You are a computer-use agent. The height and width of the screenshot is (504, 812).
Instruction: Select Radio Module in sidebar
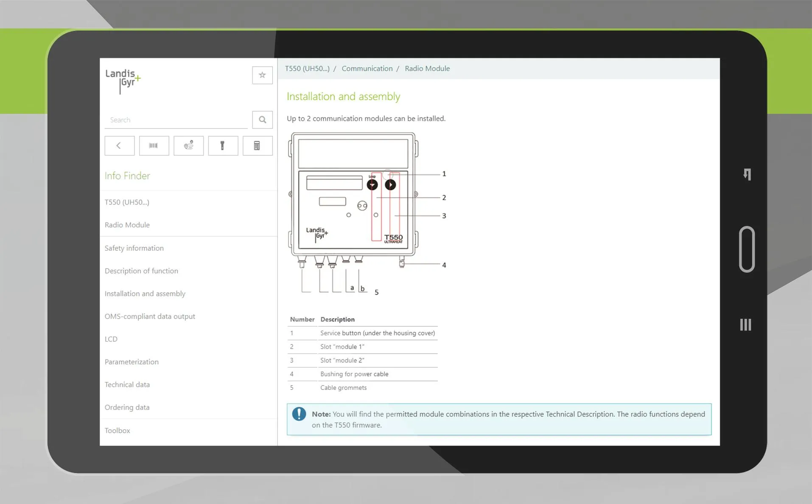pos(127,225)
